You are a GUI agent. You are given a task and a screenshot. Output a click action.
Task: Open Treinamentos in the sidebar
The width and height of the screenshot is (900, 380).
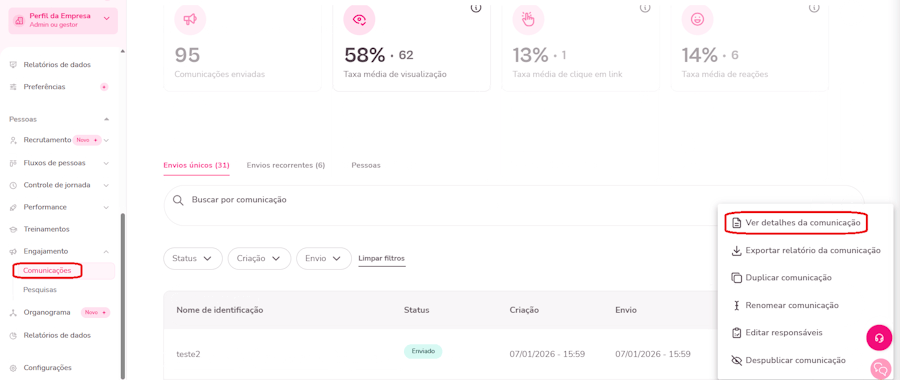tap(46, 229)
